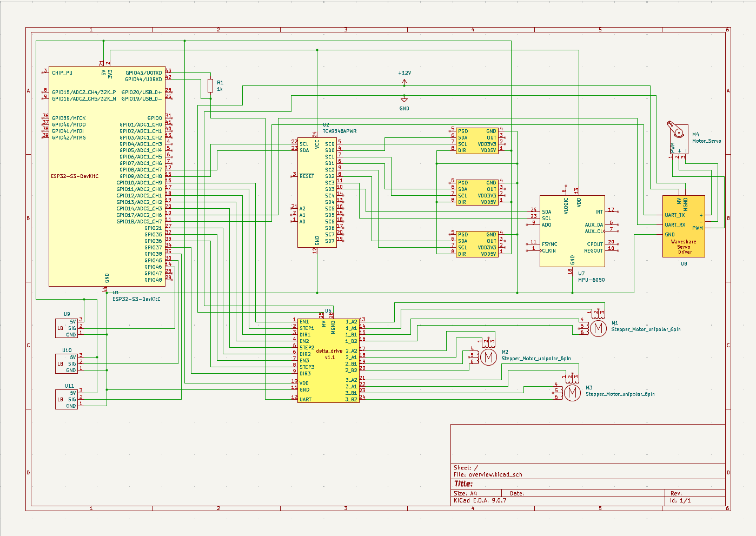The image size is (756, 536).
Task: Select the U9 LB connector symbol
Action: coord(67,328)
